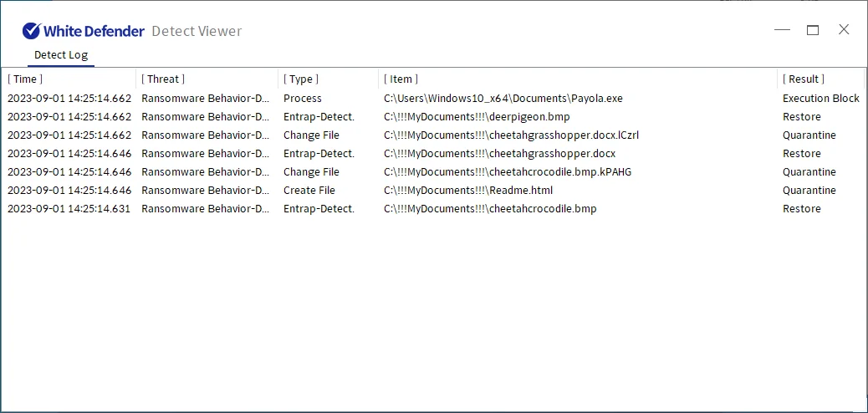Open the Detect Log tab
Screen dimensions: 868x413
point(61,55)
